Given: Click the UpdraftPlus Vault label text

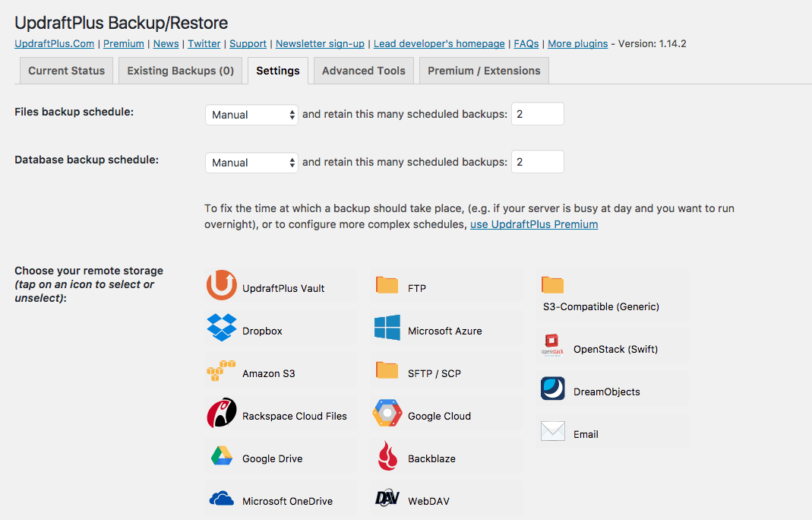Looking at the screenshot, I should (283, 288).
